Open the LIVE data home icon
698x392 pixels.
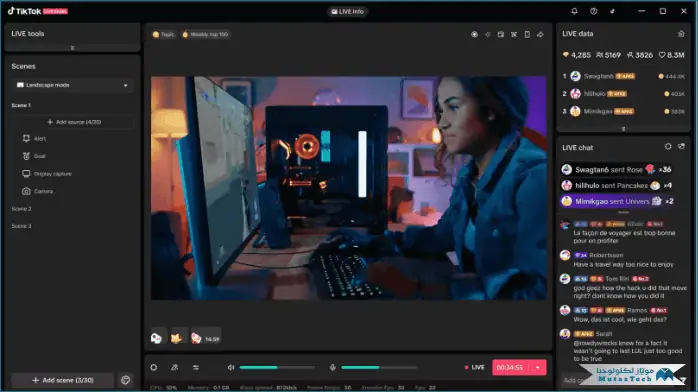click(681, 34)
